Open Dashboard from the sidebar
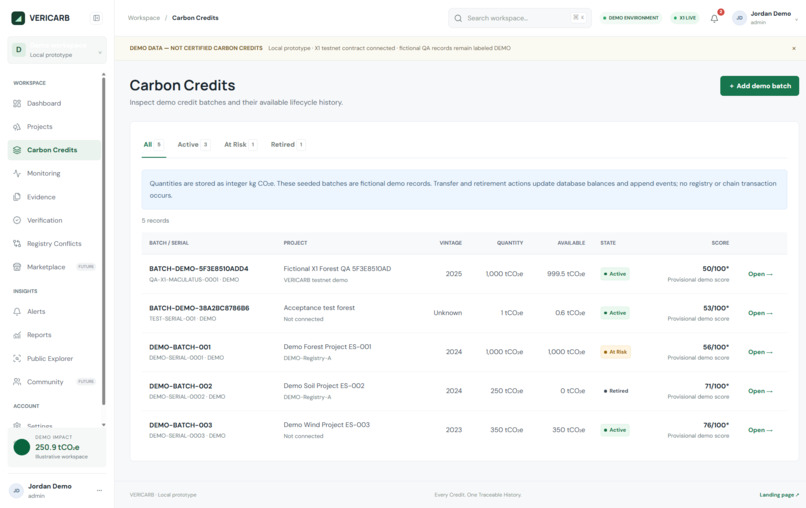Screen dimensions: 806x508 [x=54, y=103]
